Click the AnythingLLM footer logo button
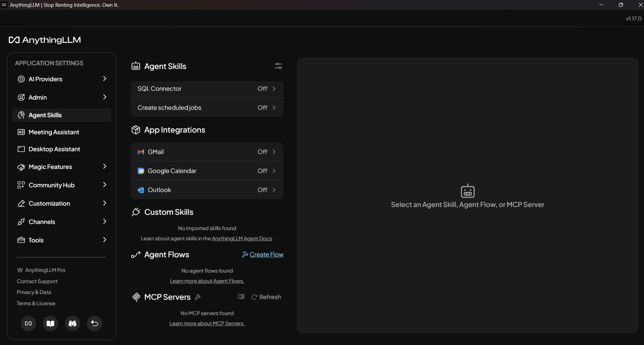The height and width of the screenshot is (345, 644). pos(29,323)
